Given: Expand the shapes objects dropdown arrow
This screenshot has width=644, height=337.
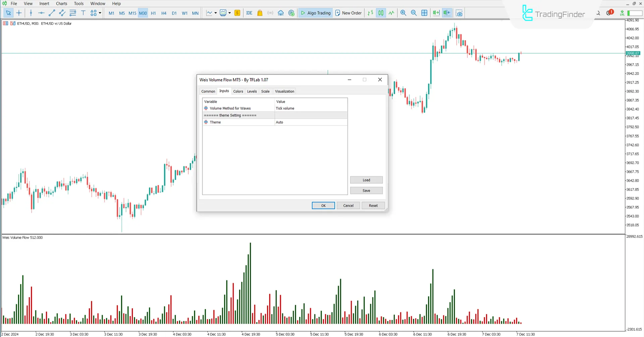Looking at the screenshot, I should (100, 13).
